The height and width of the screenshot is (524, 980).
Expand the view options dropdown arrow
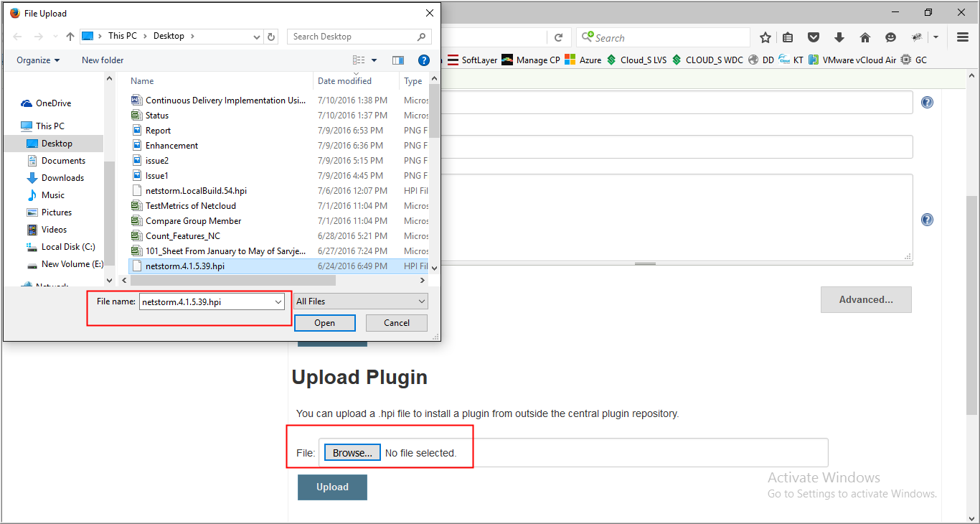[x=374, y=60]
